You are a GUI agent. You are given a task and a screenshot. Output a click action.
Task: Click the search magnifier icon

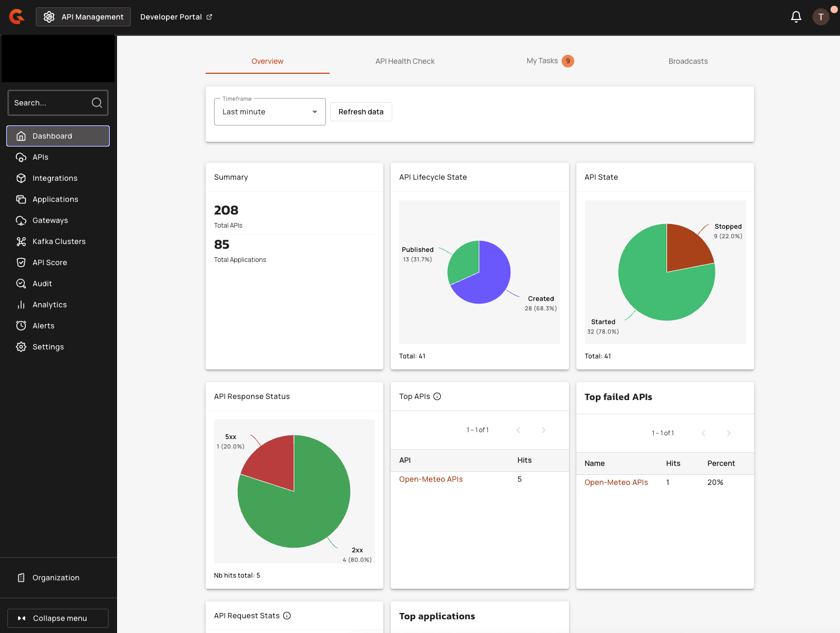[x=97, y=103]
